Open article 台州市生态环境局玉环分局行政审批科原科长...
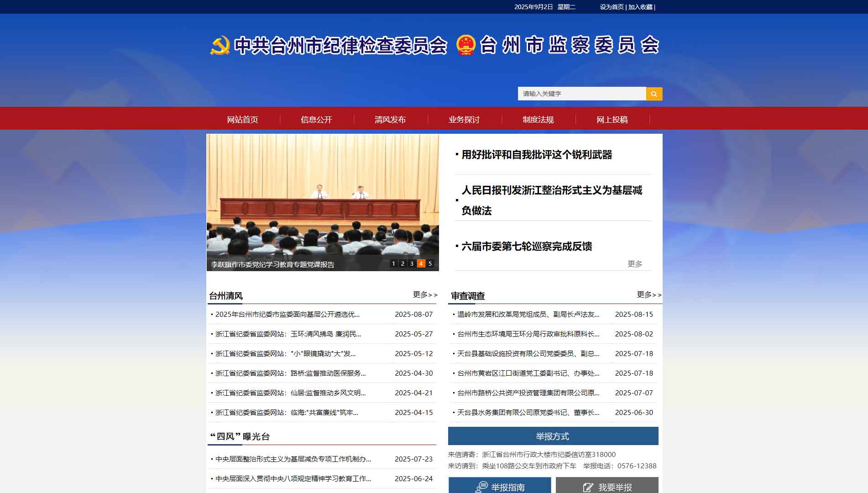The height and width of the screenshot is (493, 868). [528, 334]
